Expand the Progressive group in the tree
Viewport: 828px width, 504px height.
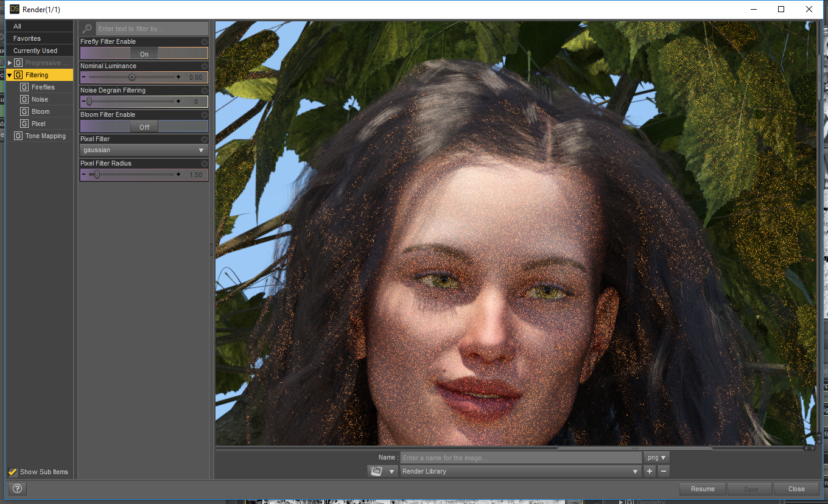point(10,63)
